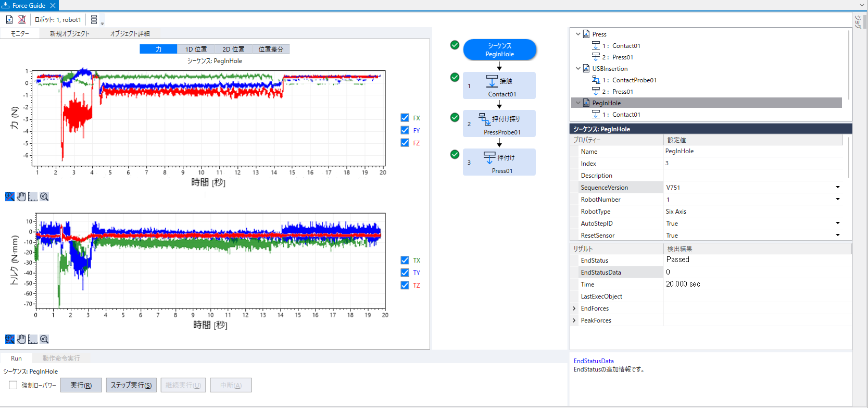
Task: Collapse the USBInsertion tree node
Action: tap(578, 69)
